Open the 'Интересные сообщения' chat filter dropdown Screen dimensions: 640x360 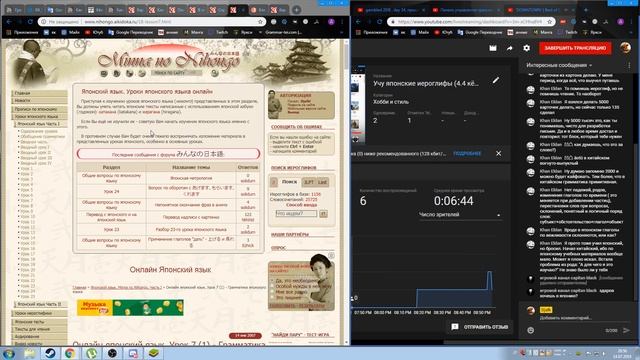[559, 65]
